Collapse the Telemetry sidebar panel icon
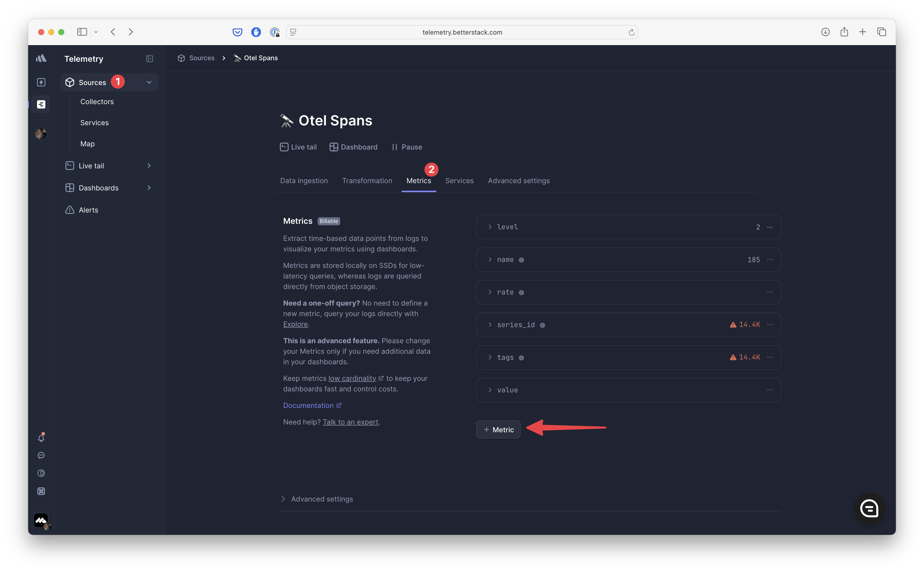Viewport: 924px width, 572px height. [x=149, y=59]
